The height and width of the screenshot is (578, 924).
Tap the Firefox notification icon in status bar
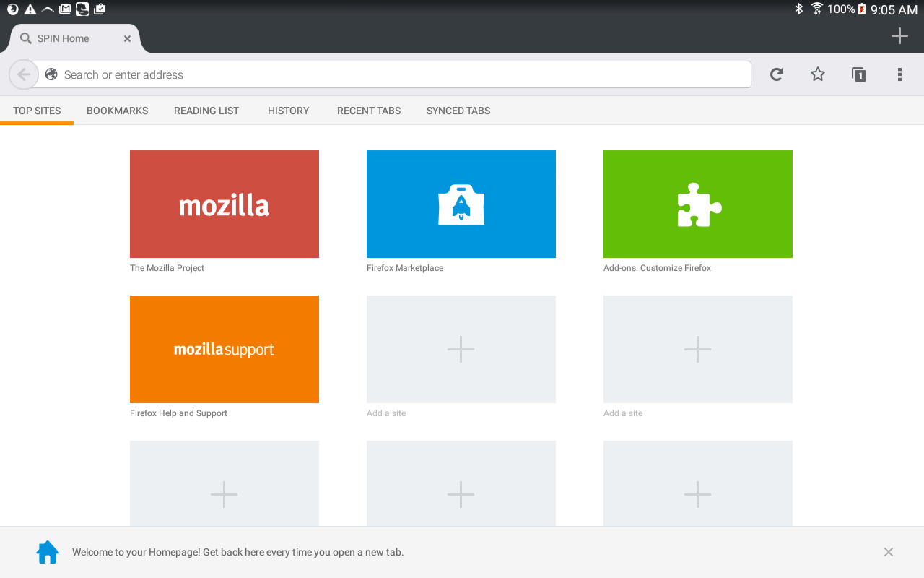(13, 9)
